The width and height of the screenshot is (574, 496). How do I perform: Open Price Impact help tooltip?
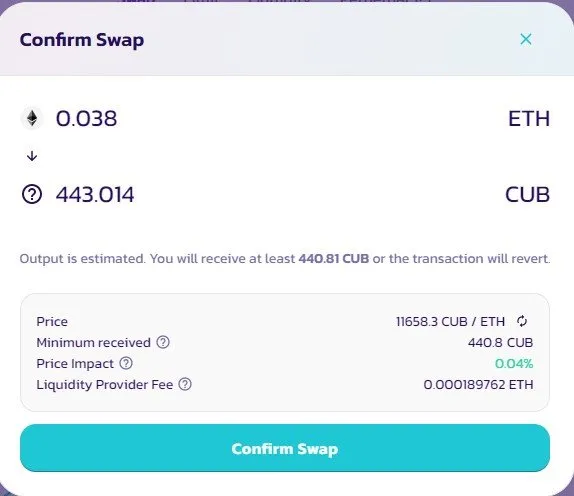pyautogui.click(x=126, y=363)
